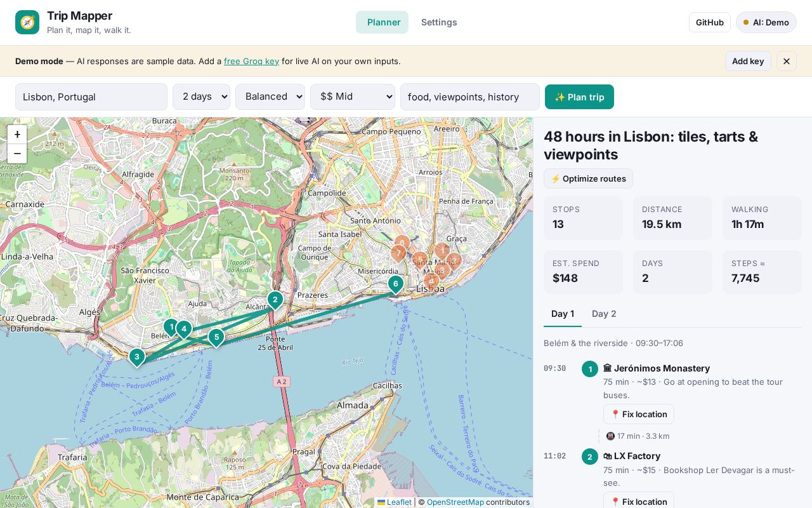Open the $$ Mid budget dropdown
The width and height of the screenshot is (812, 508).
[x=353, y=97]
